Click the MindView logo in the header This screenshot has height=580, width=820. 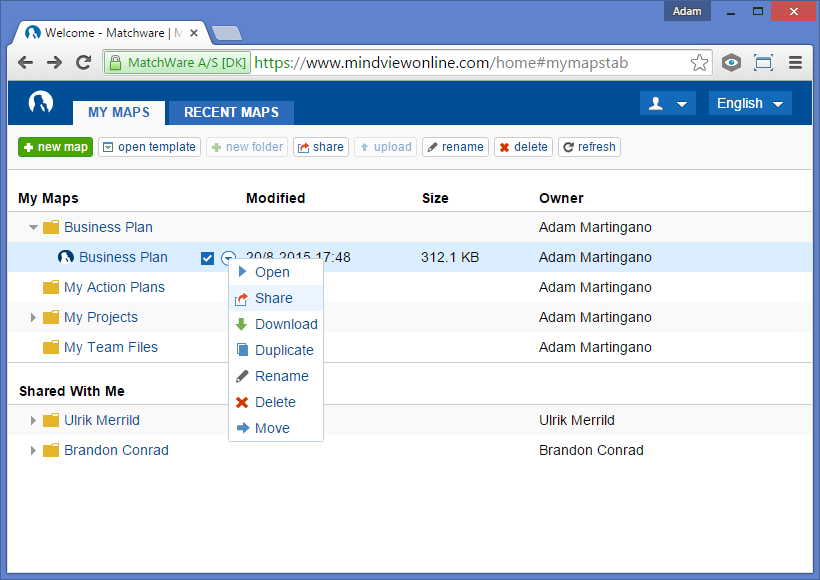point(40,104)
